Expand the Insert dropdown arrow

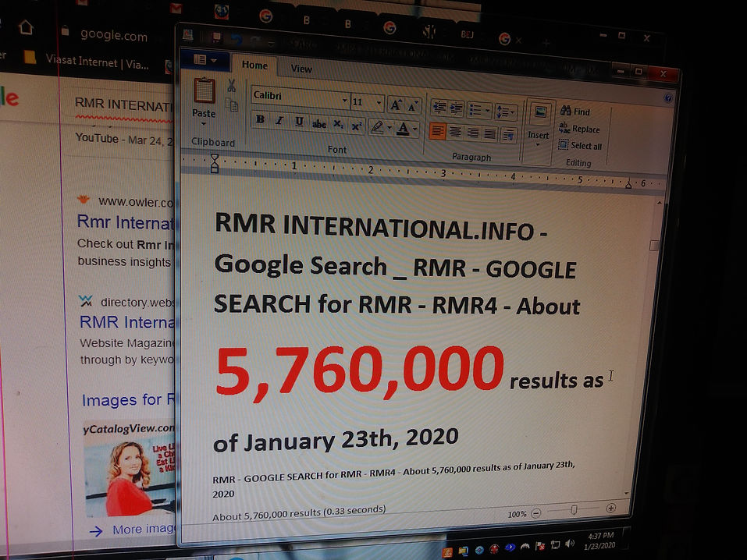coord(538,145)
